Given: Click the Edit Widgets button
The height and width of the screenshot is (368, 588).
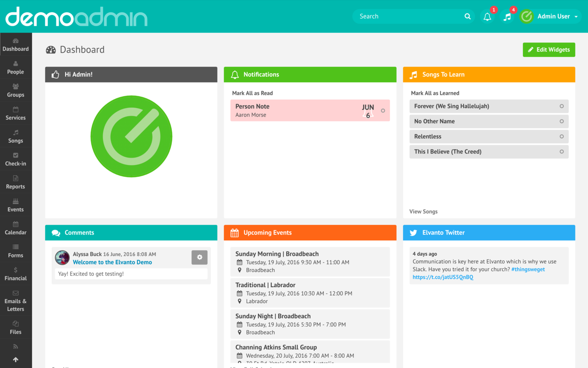Looking at the screenshot, I should pos(549,49).
